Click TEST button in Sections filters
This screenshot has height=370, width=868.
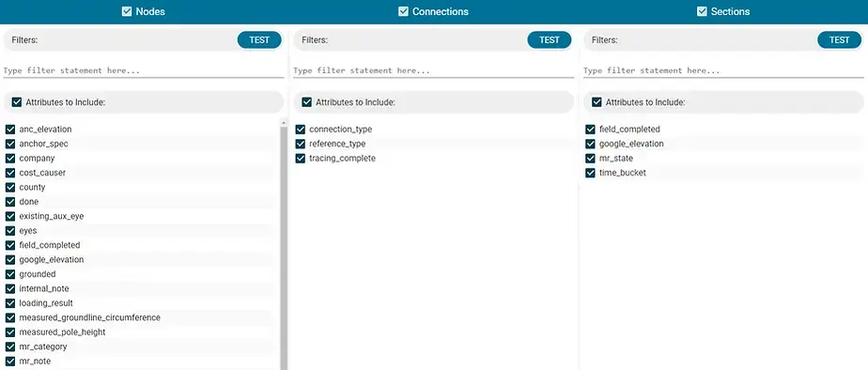[839, 39]
